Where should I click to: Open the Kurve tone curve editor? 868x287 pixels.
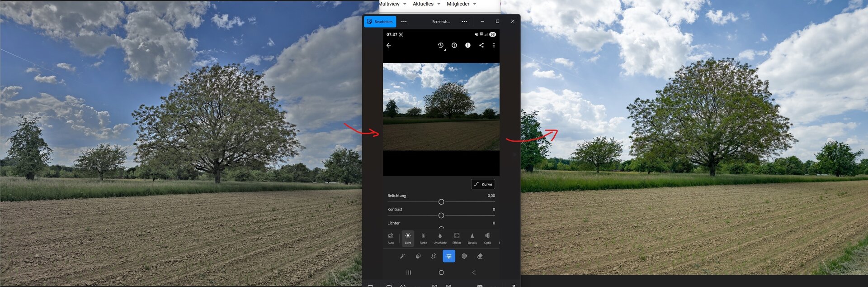(483, 184)
